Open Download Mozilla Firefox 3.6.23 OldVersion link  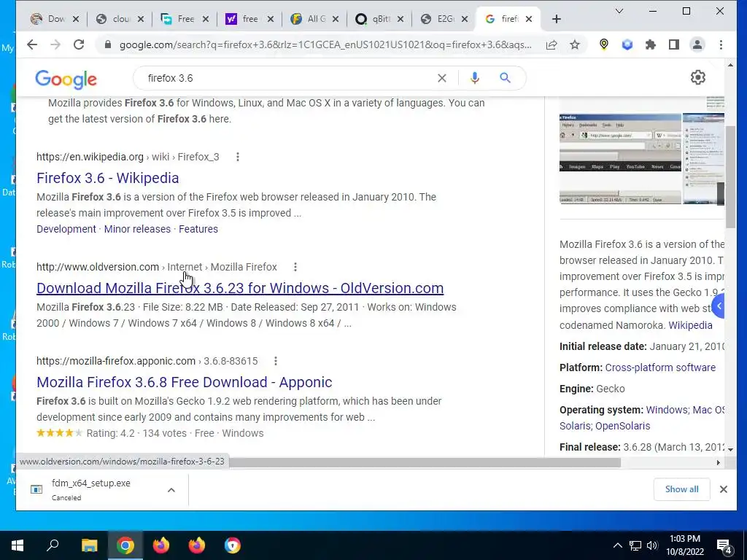[240, 287]
